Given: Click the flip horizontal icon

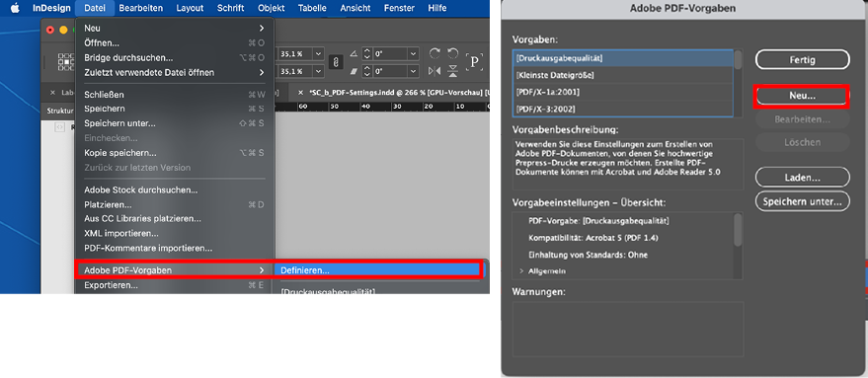Looking at the screenshot, I should [435, 71].
